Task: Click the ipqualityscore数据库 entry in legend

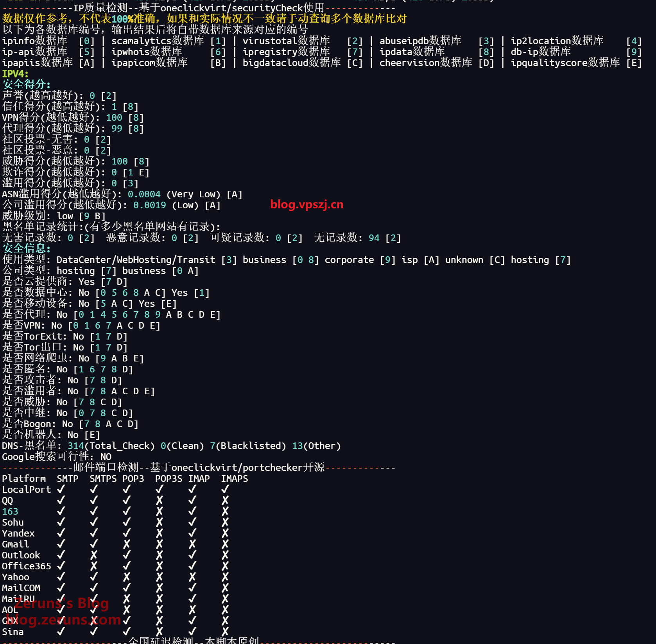Action: click(x=565, y=63)
